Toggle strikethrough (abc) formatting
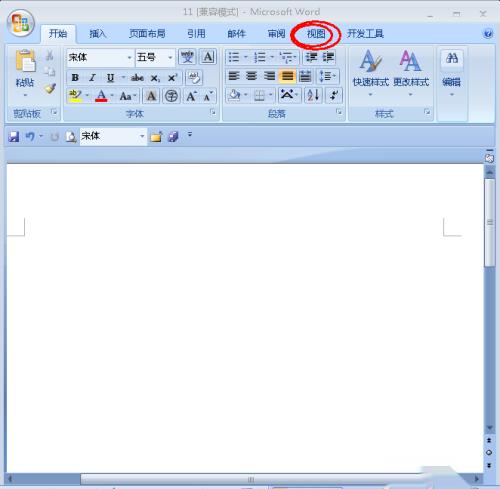Image resolution: width=500 pixels, height=489 pixels. (137, 78)
